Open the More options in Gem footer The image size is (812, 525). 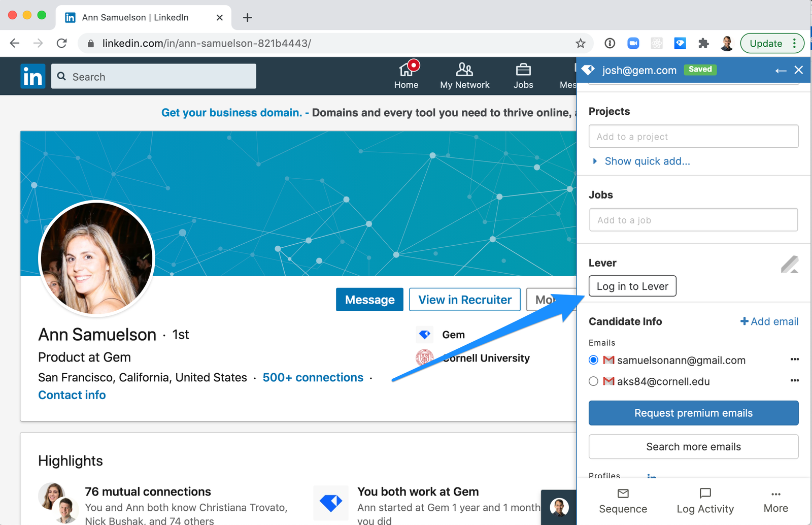776,501
